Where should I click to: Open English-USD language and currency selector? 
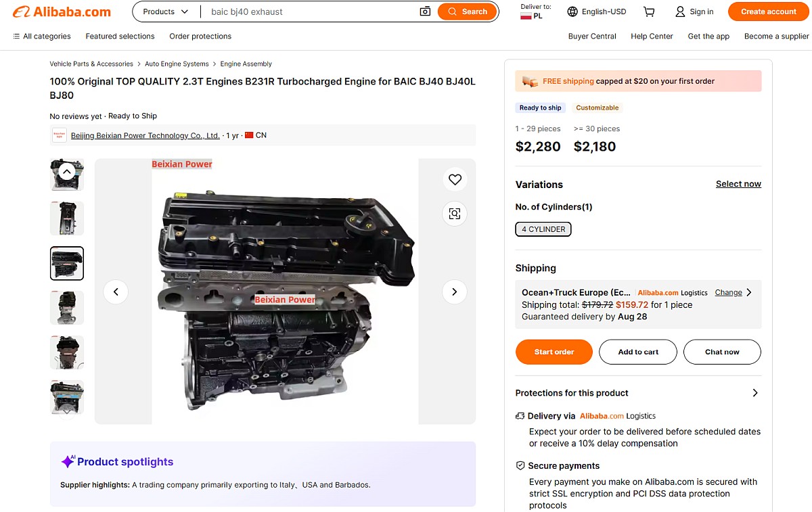[597, 11]
